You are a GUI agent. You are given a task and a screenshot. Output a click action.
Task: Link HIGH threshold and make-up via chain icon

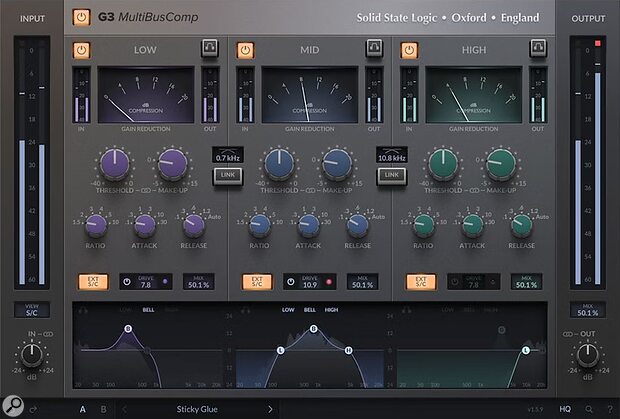coord(474,191)
